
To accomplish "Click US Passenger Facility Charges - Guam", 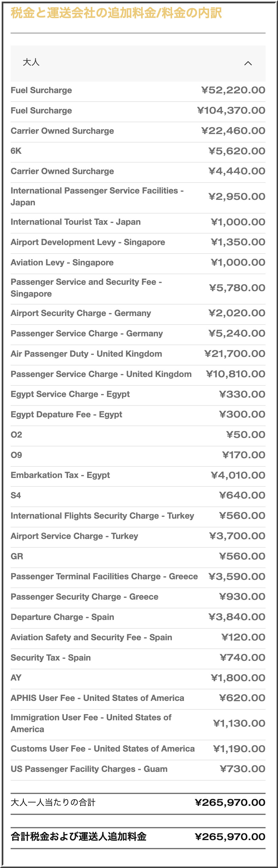I will point(89,769).
